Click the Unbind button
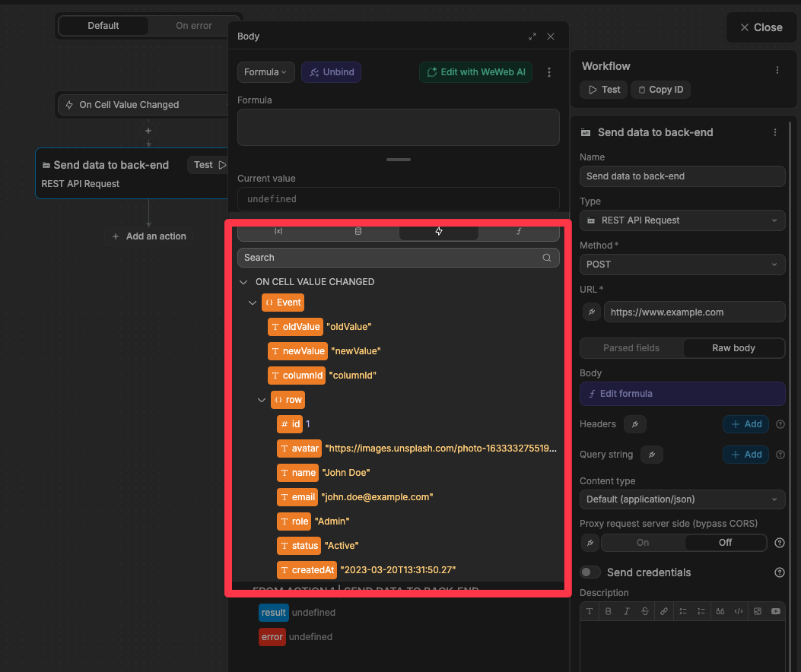The height and width of the screenshot is (672, 801). [331, 72]
